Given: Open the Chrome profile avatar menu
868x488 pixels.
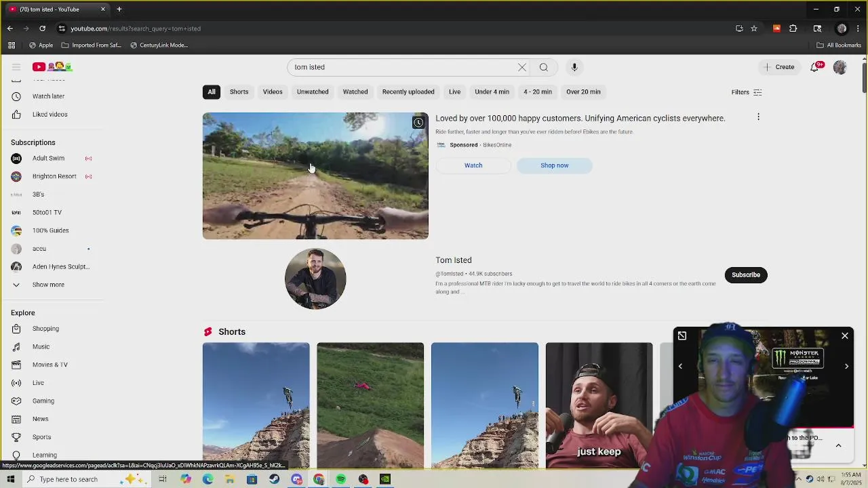Looking at the screenshot, I should [x=842, y=28].
